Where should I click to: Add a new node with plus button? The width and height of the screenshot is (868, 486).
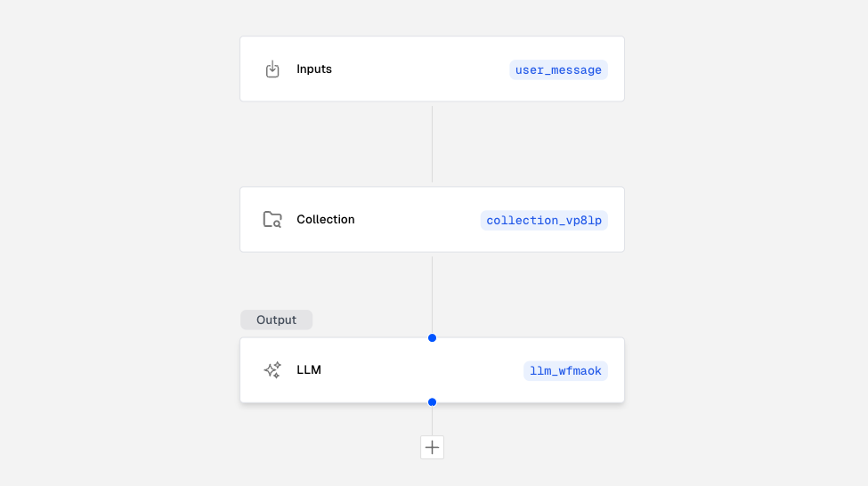tap(432, 448)
